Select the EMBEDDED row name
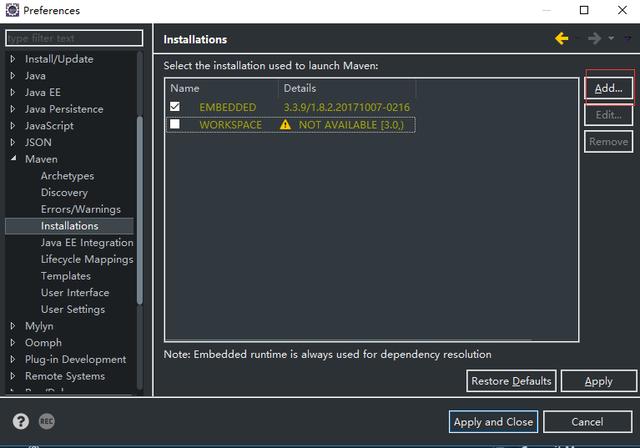This screenshot has height=448, width=640. pyautogui.click(x=228, y=107)
